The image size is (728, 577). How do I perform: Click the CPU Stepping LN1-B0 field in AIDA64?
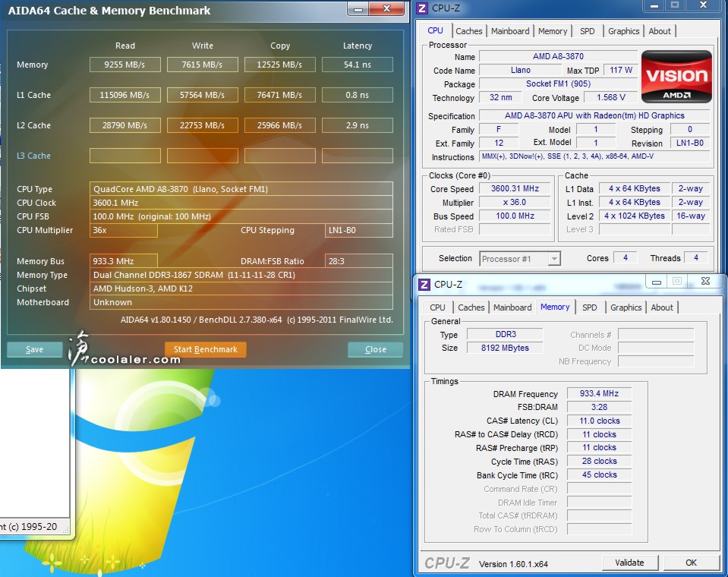coord(359,230)
